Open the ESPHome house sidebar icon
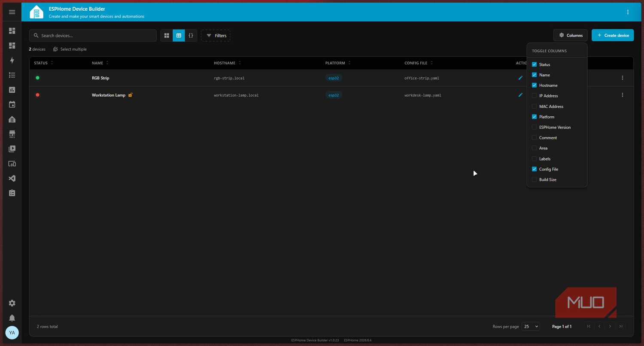The image size is (644, 346). coord(12,119)
